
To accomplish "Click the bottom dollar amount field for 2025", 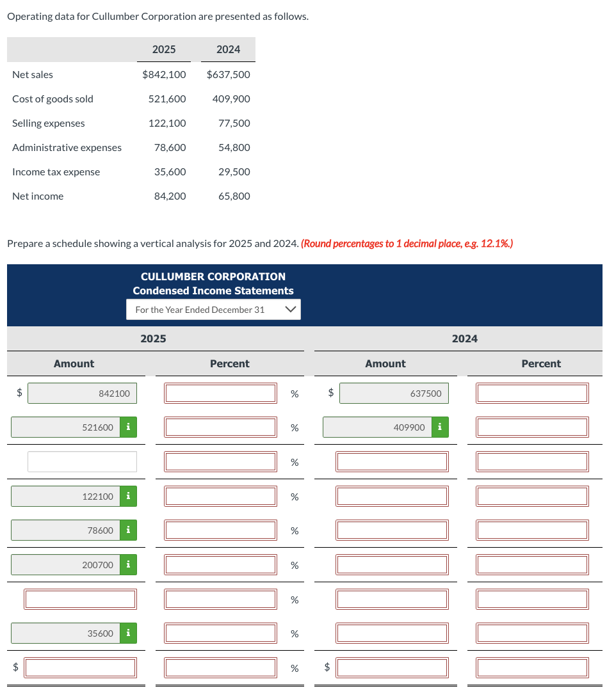I will (80, 667).
